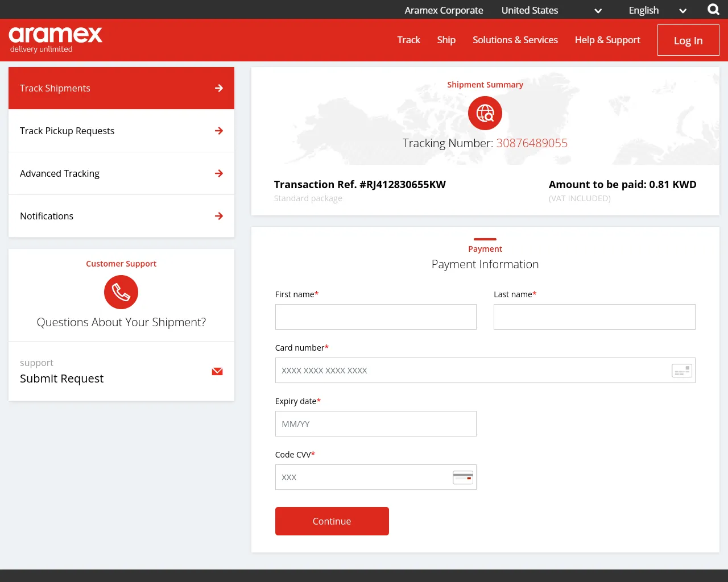
Task: Expand the United States country dropdown
Action: click(552, 10)
